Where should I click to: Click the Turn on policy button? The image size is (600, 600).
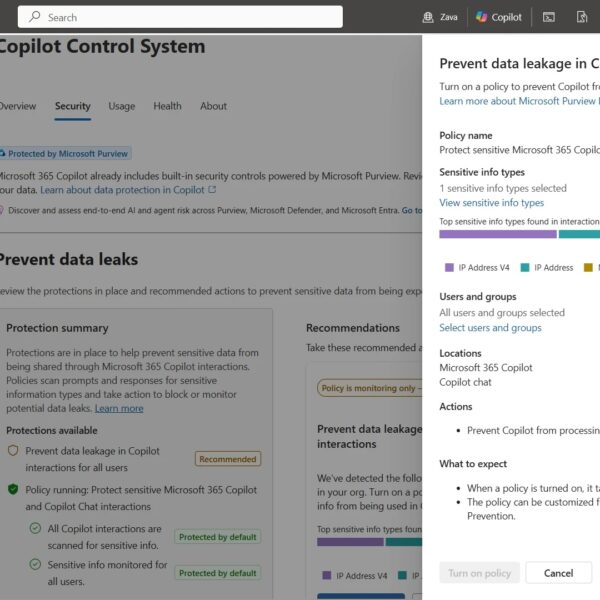point(479,573)
